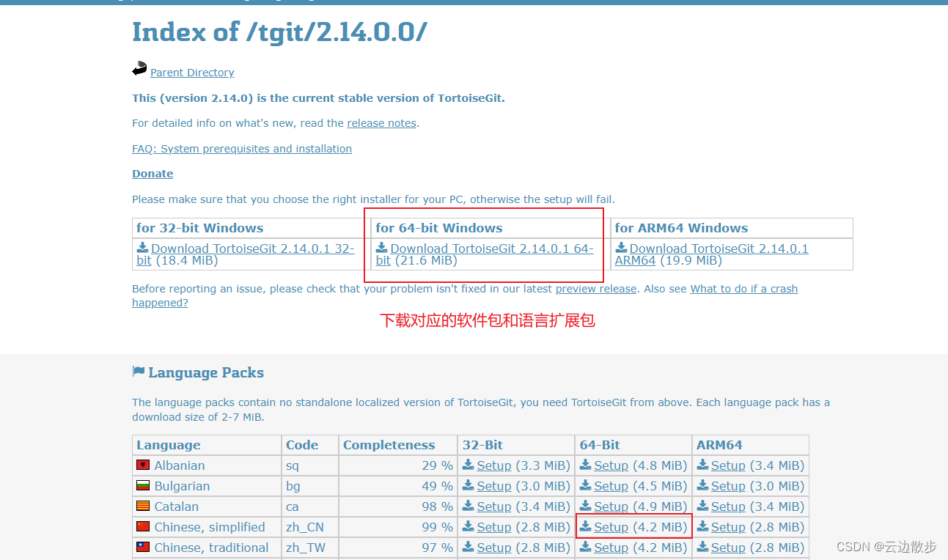Open the Albanian 32-Bit Setup link
948x560 pixels.
click(x=494, y=465)
